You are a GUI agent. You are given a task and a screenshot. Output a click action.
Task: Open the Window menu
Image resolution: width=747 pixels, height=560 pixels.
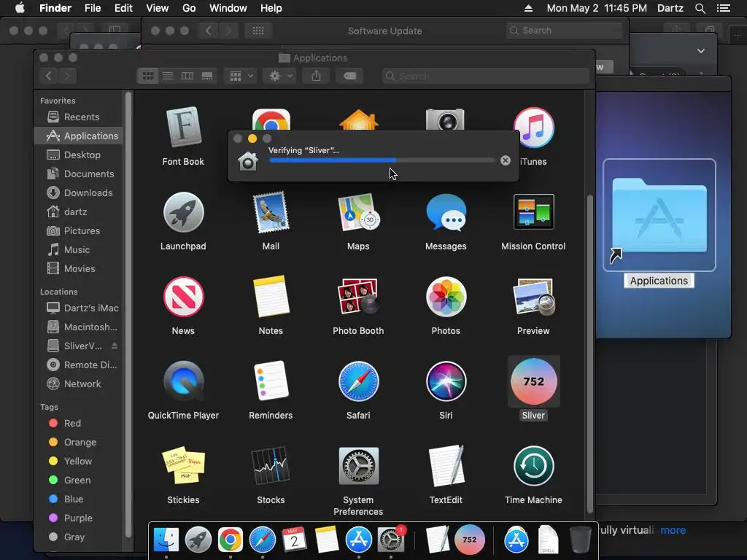point(228,8)
